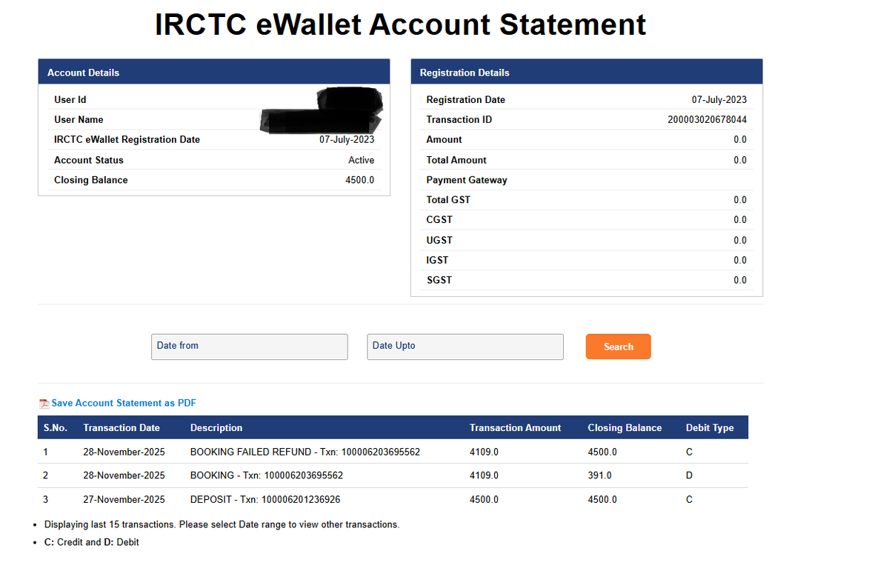
Task: Click the orange Search button
Action: (618, 347)
